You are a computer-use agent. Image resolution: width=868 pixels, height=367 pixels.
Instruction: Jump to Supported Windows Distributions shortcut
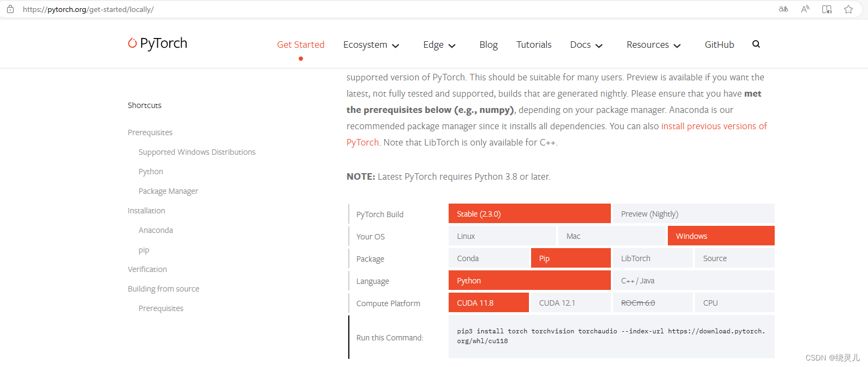point(197,152)
